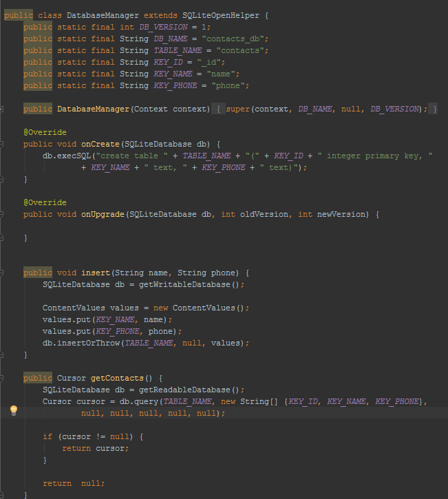Click the super keyword call
The height and width of the screenshot is (499, 448).
pyautogui.click(x=237, y=109)
